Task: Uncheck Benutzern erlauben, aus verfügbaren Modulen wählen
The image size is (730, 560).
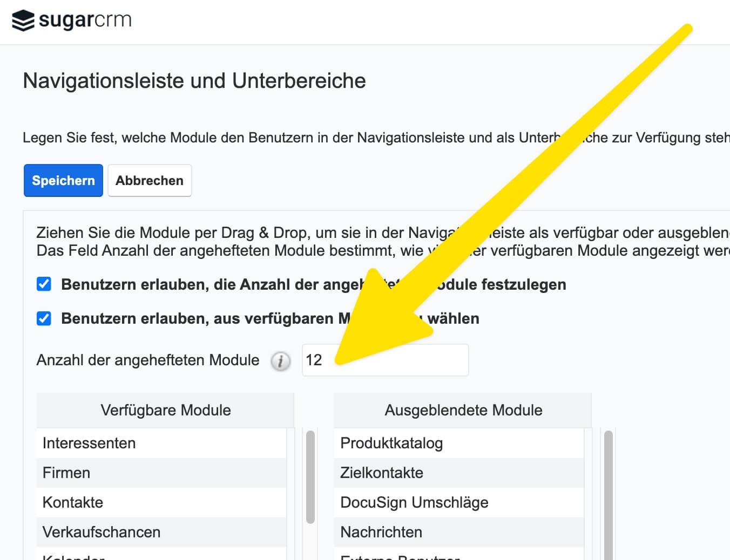Action: pos(44,318)
